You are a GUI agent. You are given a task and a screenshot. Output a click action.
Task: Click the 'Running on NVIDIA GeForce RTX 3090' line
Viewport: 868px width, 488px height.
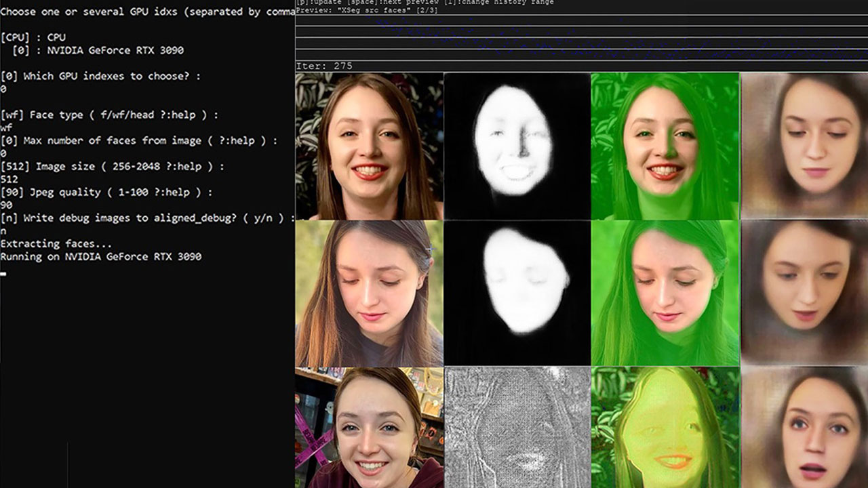pos(100,256)
